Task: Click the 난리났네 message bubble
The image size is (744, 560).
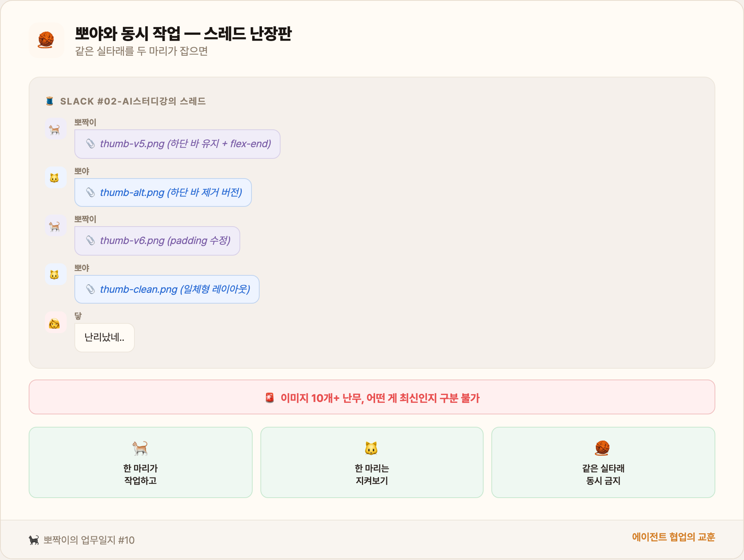Action: [x=104, y=337]
